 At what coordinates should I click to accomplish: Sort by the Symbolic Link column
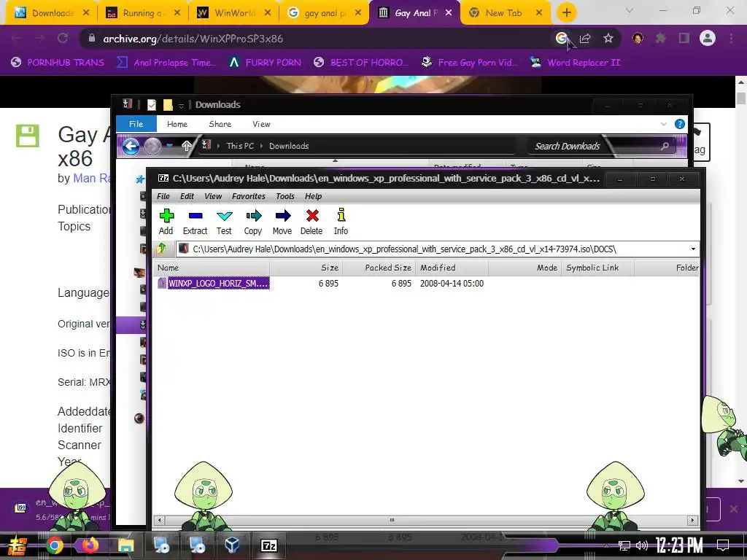coord(597,268)
